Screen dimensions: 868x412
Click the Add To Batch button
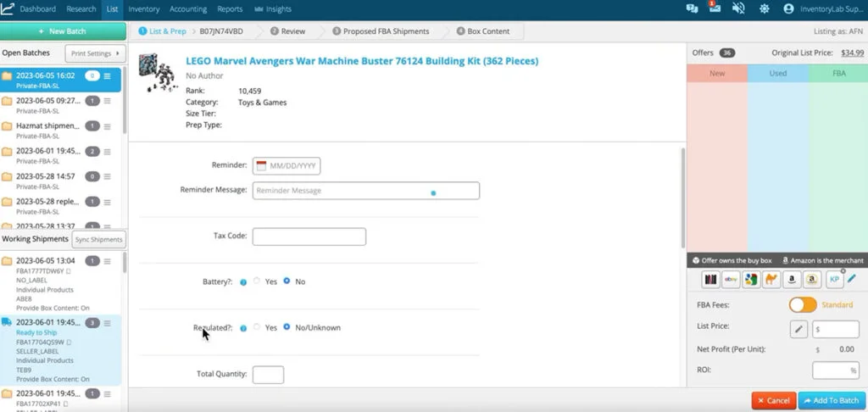click(830, 400)
